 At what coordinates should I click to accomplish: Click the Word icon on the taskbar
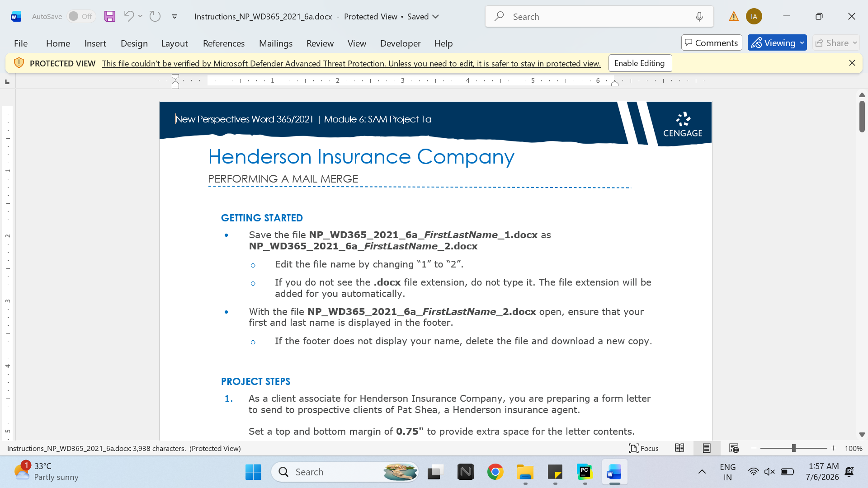(x=614, y=472)
